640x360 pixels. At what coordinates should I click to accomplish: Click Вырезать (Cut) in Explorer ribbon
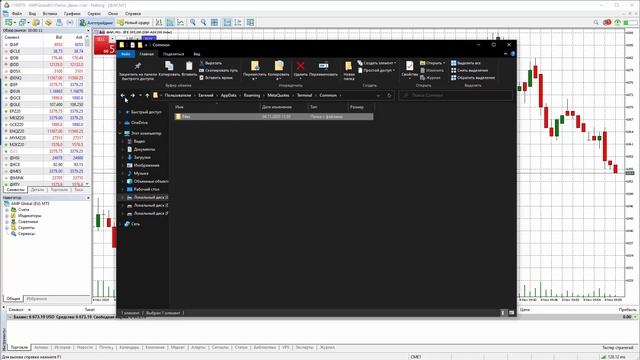coord(211,63)
